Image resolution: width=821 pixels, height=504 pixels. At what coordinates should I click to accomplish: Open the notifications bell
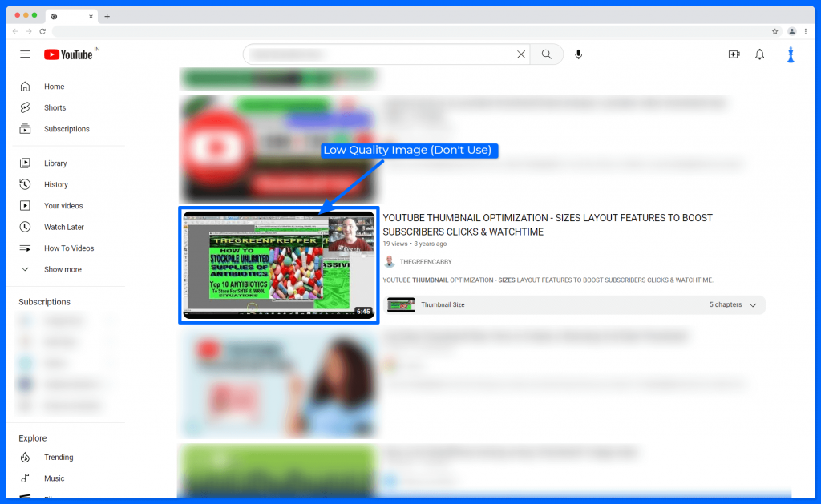(759, 54)
